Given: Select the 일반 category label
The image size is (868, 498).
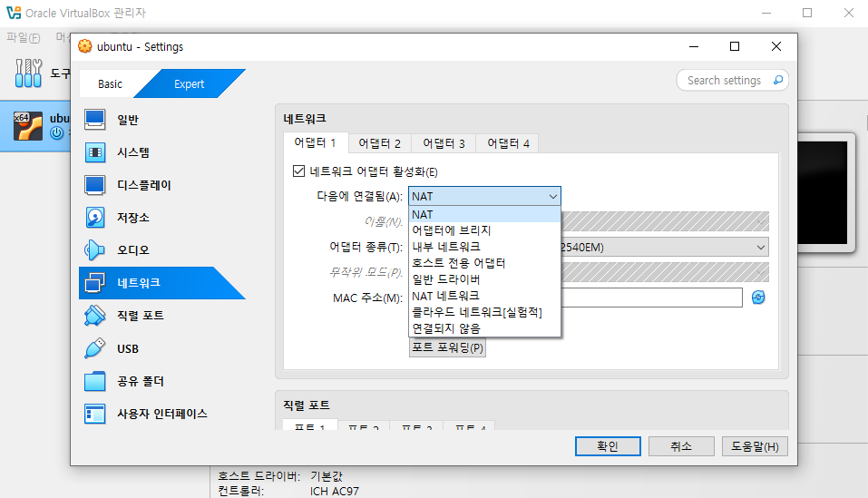Looking at the screenshot, I should coord(128,120).
